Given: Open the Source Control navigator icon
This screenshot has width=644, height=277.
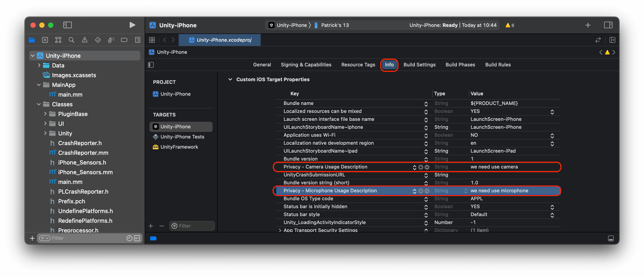Looking at the screenshot, I should pyautogui.click(x=45, y=40).
